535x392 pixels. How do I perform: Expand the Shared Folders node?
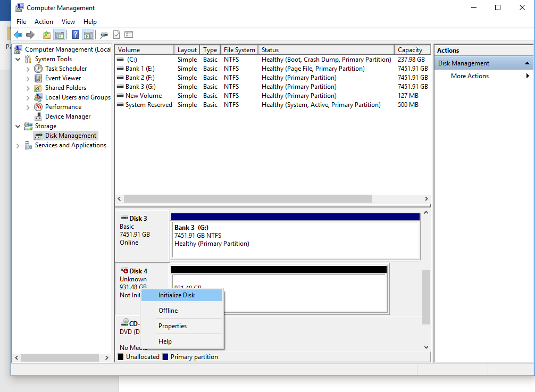click(28, 88)
